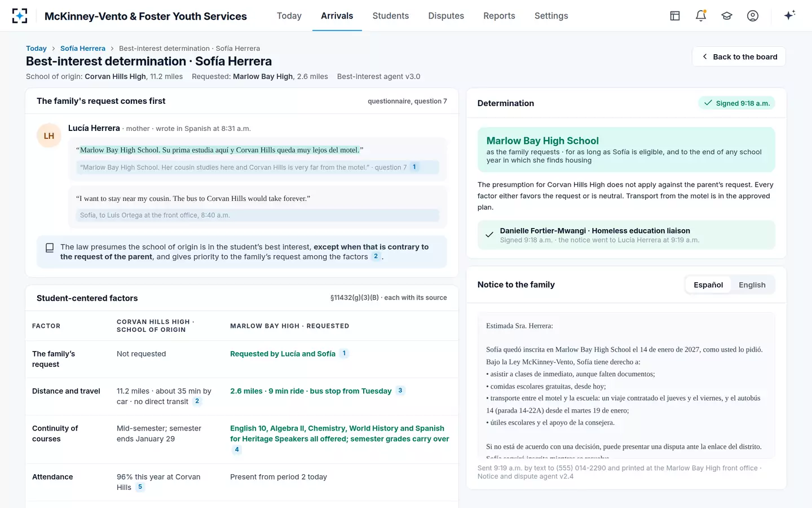Click checkmark icon next to Danielle Fortier-Mwangi
The width and height of the screenshot is (812, 508).
click(x=489, y=235)
